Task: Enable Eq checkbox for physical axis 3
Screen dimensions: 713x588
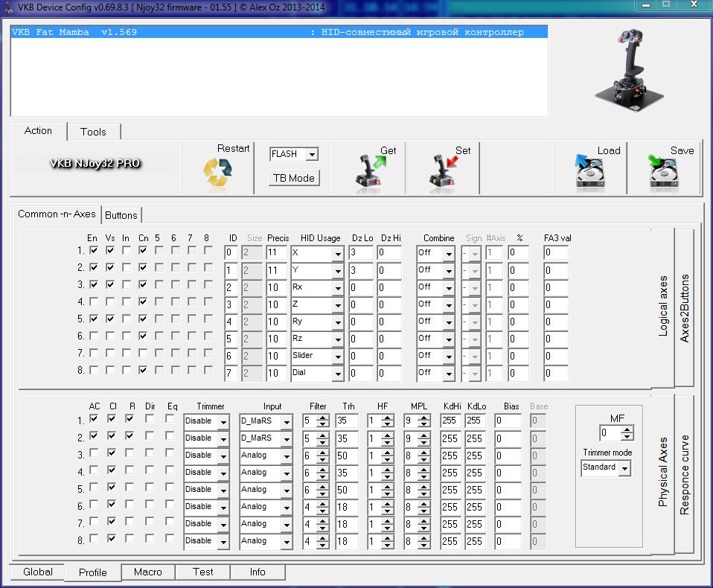Action: coord(170,453)
